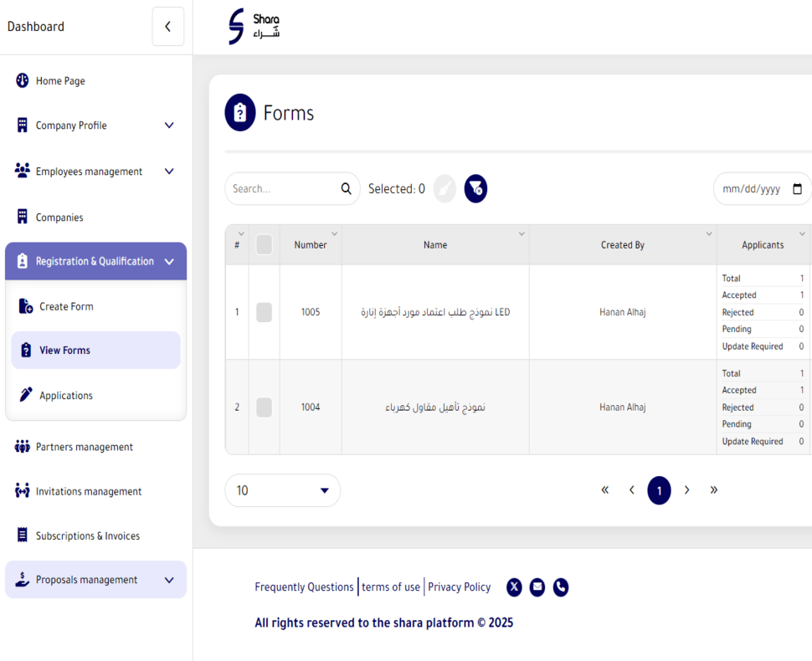The image size is (812, 661).
Task: Open the Home Page icon
Action: [x=23, y=80]
